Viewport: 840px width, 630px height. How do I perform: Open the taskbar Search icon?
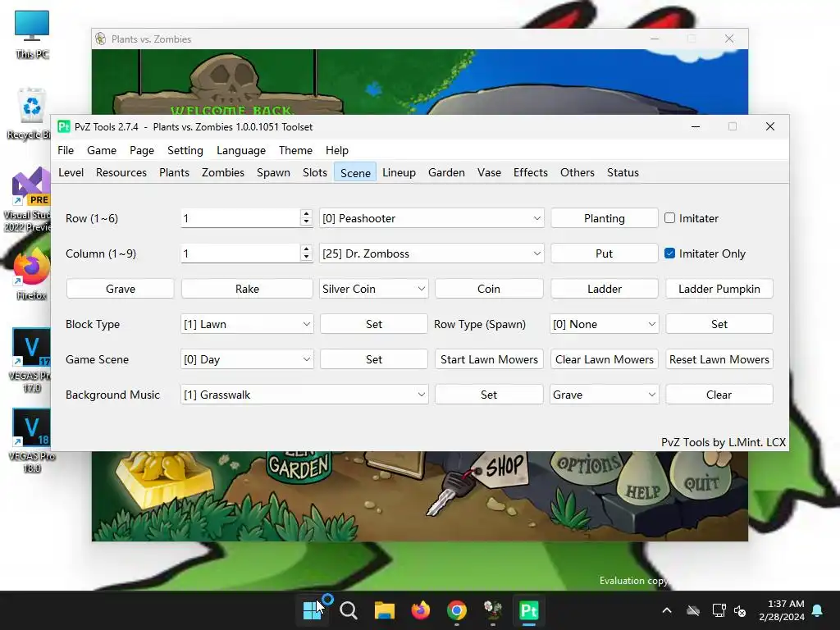pos(348,610)
